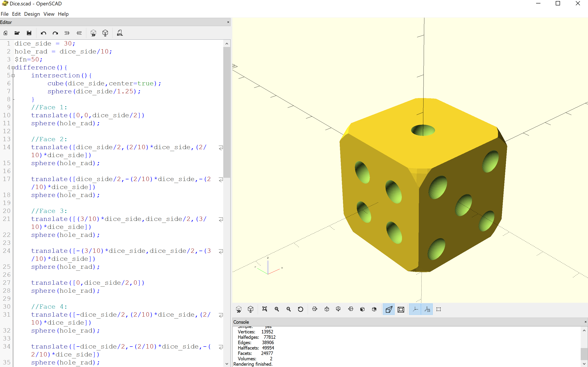Collapse the difference() block on line 4
The width and height of the screenshot is (588, 367).
(x=13, y=68)
